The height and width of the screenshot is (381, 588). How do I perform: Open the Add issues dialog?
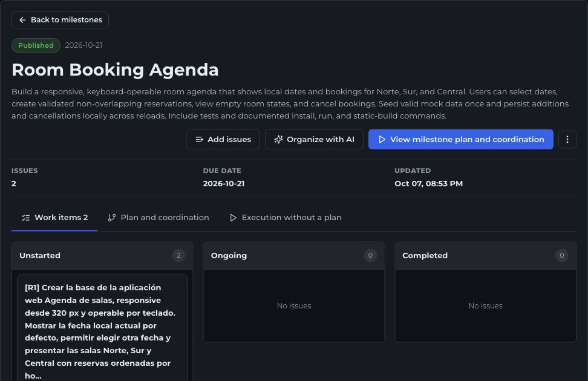[223, 139]
